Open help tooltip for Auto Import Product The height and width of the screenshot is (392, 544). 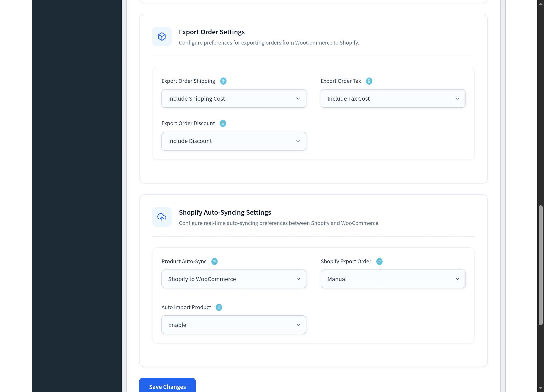(219, 307)
